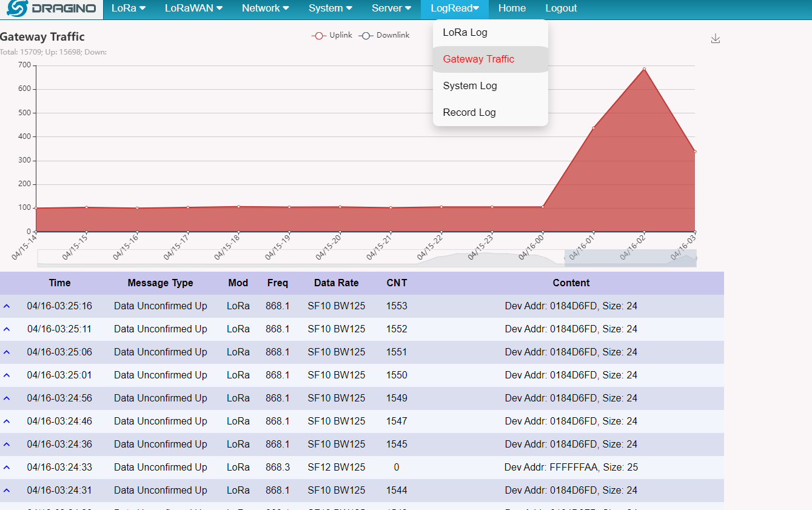Expand the 04/16-03:25:11 row chevron
The width and height of the screenshot is (812, 510).
(7, 329)
